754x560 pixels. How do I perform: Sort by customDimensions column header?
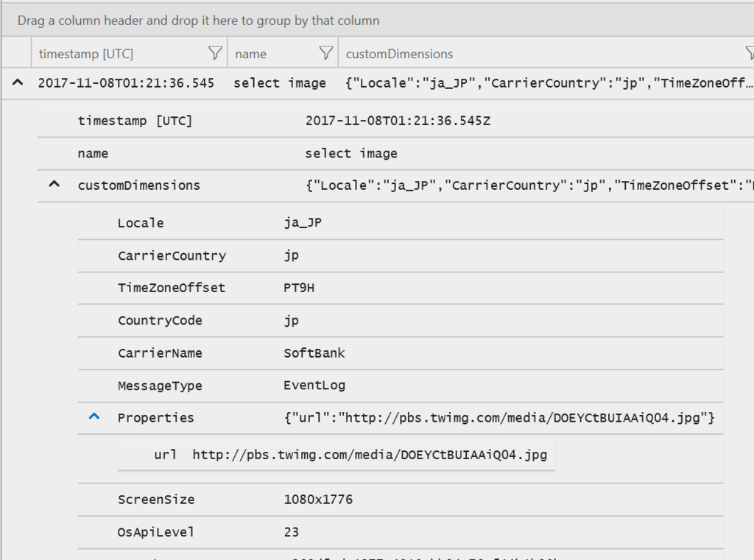399,54
